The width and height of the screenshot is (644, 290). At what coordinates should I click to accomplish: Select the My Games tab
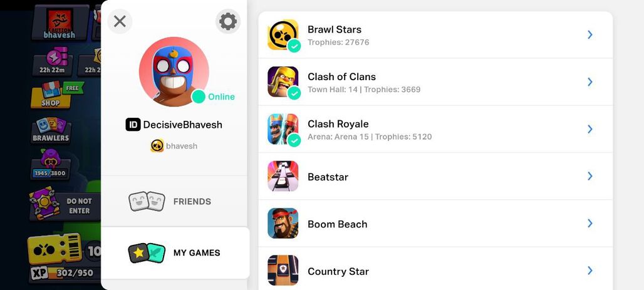click(x=175, y=252)
